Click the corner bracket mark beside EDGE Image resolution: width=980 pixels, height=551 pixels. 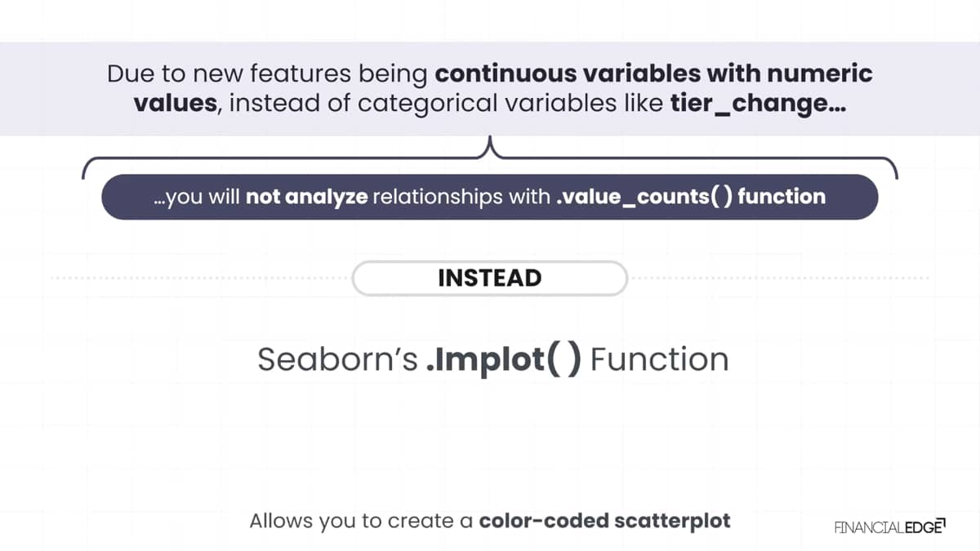[942, 521]
